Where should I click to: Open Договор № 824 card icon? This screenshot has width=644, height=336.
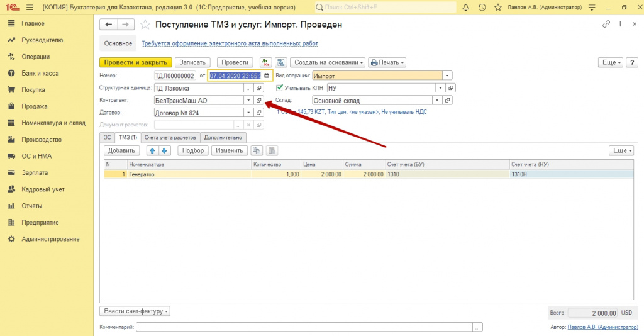click(x=258, y=113)
